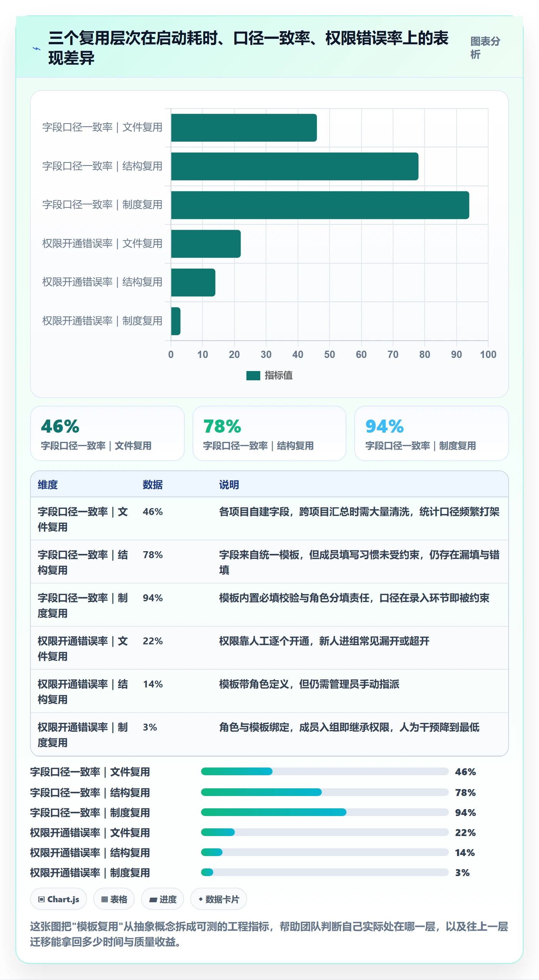Click description 权限靠人工逐个开通
539x980 pixels.
pyautogui.click(x=324, y=641)
